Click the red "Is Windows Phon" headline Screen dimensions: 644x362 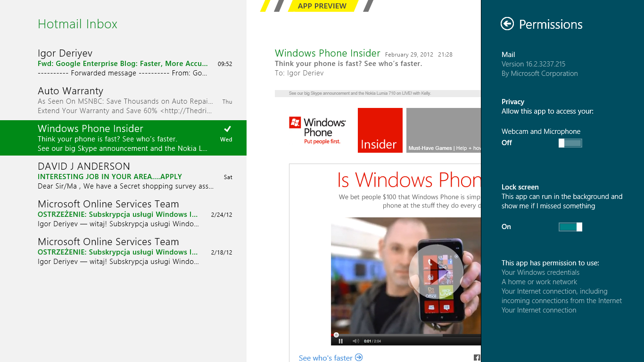[x=409, y=180]
